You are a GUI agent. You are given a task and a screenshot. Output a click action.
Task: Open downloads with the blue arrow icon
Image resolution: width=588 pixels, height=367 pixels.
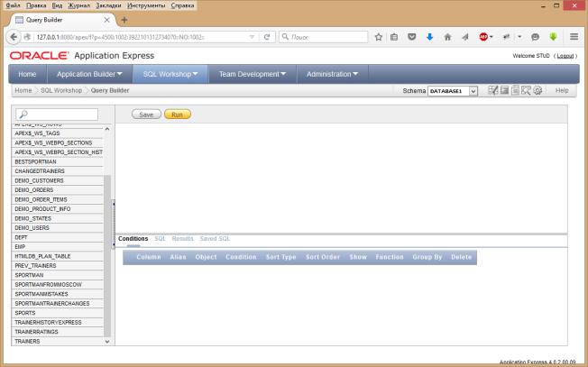click(x=430, y=37)
